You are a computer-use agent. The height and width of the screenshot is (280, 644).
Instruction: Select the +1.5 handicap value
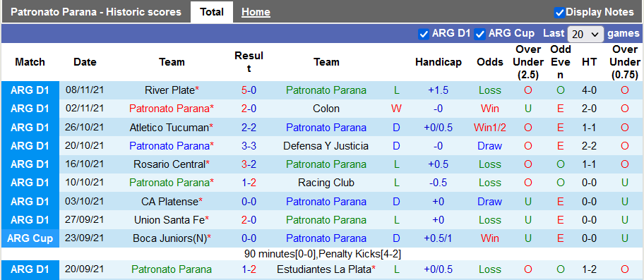[439, 90]
